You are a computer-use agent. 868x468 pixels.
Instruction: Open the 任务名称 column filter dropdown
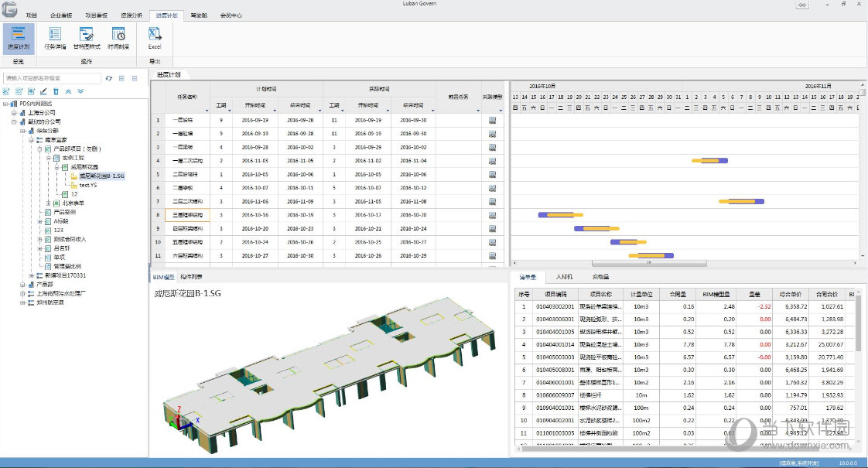(x=206, y=109)
